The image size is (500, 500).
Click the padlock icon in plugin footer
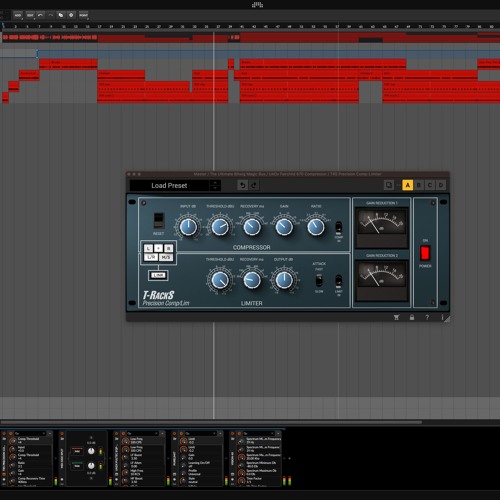(412, 317)
